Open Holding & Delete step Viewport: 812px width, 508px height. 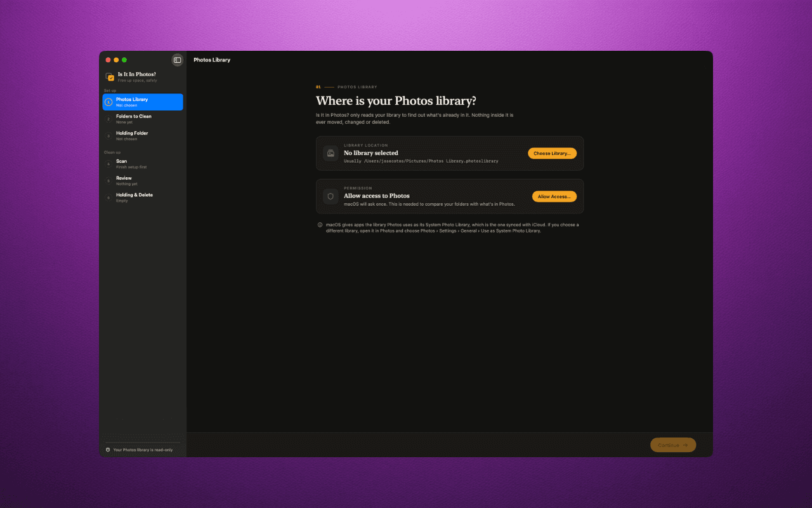(143, 197)
